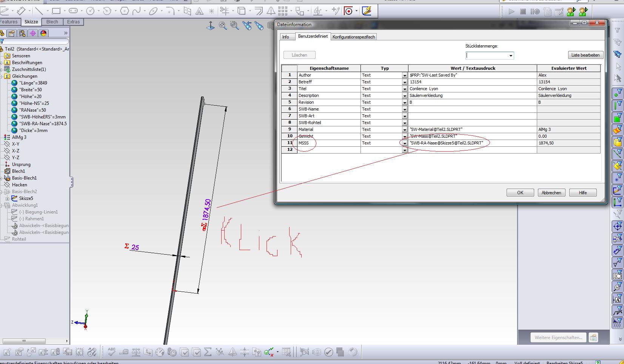Click the Zoom to Fit magnifier
The height and width of the screenshot is (364, 624).
[x=223, y=26]
